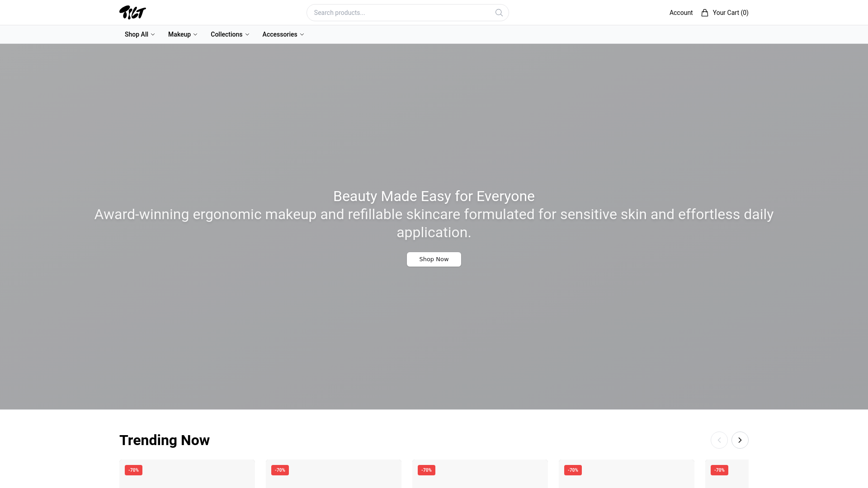The height and width of the screenshot is (488, 868).
Task: Click the Beauty Made Easy for Everyone headline
Action: point(434,196)
